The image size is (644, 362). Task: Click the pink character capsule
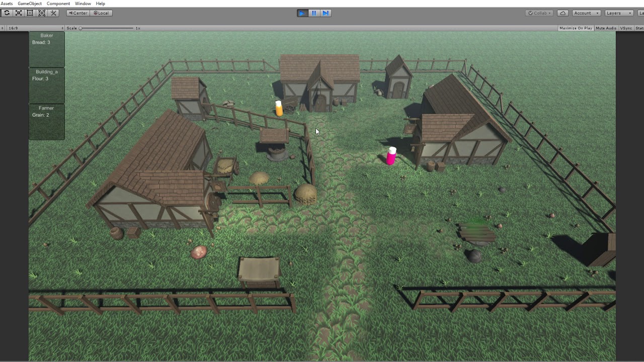point(391,156)
